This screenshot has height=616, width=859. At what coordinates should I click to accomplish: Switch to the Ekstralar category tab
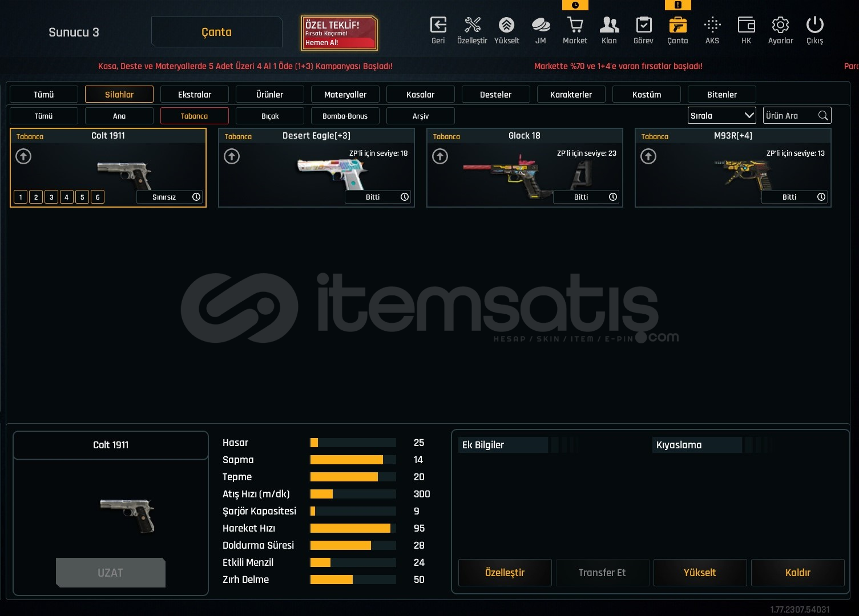pos(195,94)
